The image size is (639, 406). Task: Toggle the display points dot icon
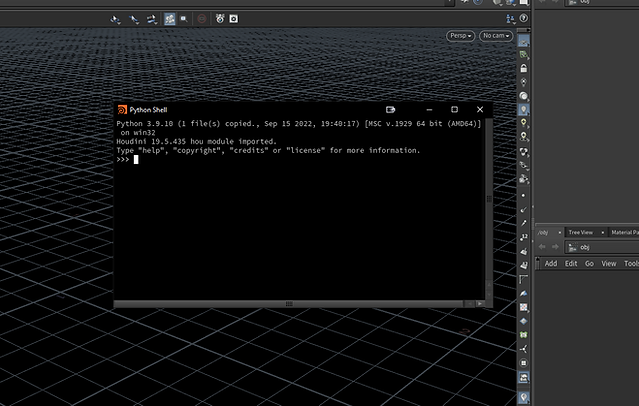tap(524, 195)
